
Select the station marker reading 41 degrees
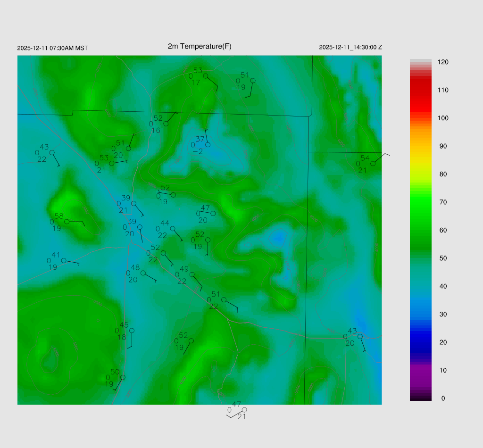click(64, 260)
